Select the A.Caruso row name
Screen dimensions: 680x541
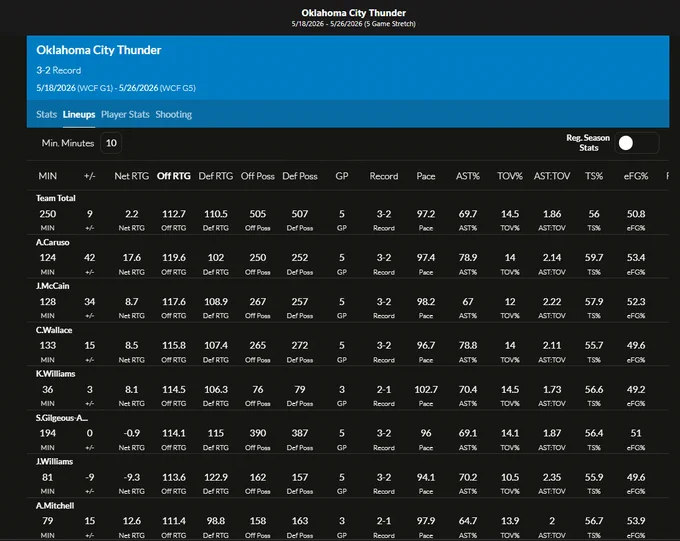point(52,243)
